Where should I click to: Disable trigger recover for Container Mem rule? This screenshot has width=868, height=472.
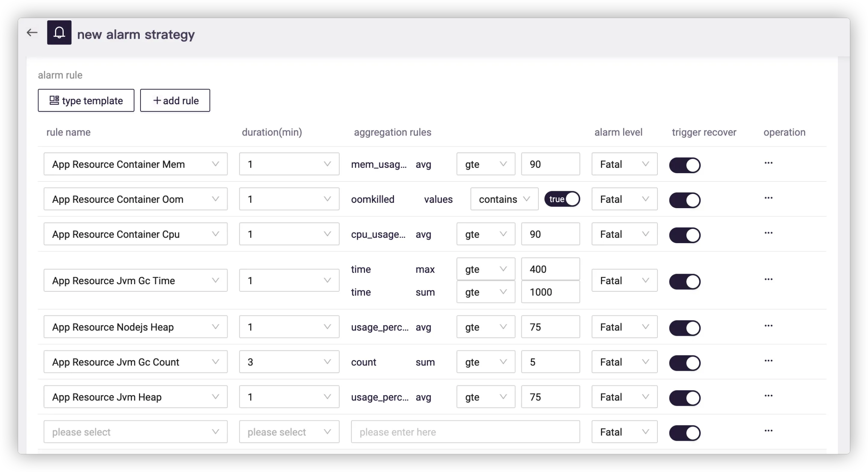tap(685, 165)
